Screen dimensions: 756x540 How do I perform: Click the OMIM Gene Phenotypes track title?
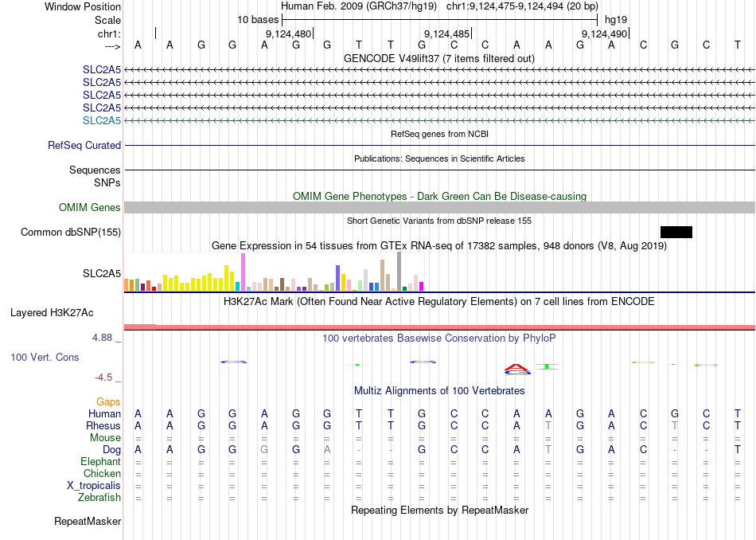440,196
